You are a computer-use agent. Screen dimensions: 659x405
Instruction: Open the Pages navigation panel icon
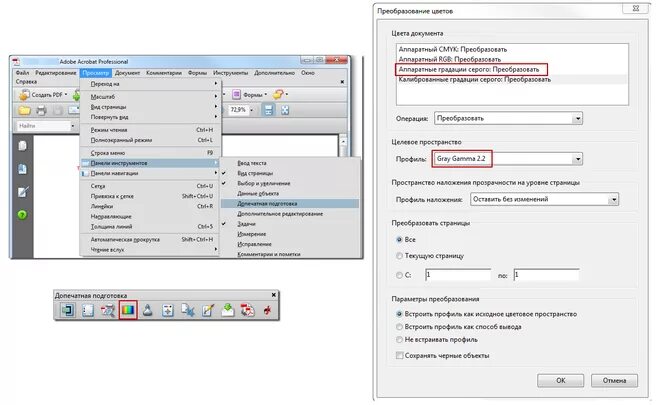[22, 146]
